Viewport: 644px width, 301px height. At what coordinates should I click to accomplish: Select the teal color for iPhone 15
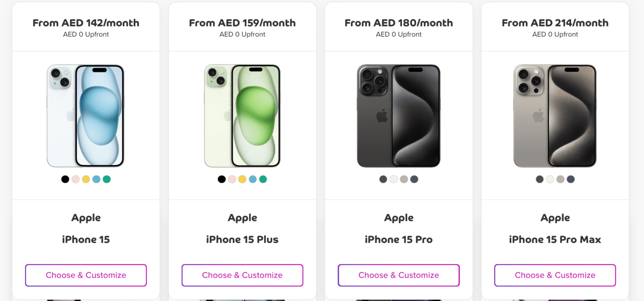pos(107,179)
